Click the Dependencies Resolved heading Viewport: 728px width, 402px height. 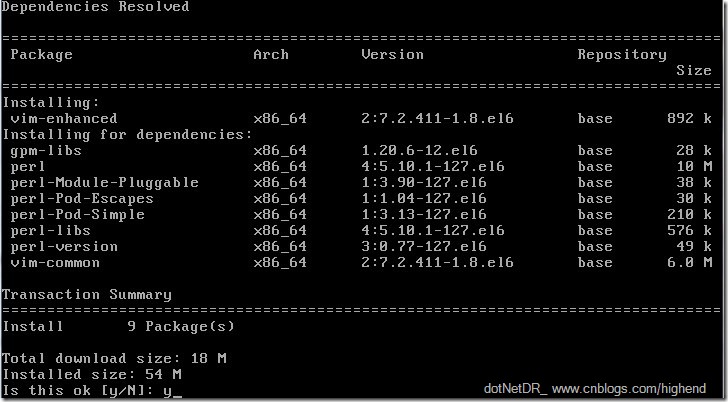(96, 7)
